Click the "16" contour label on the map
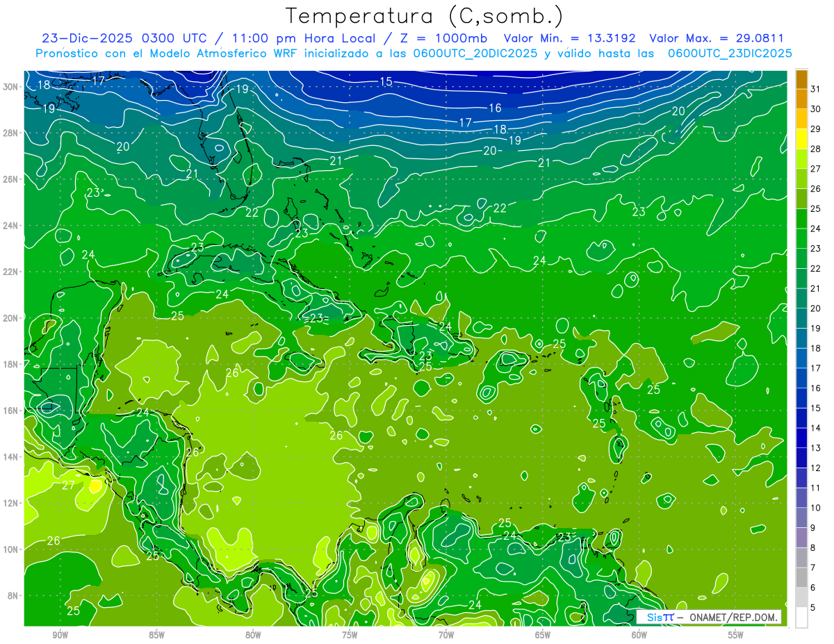This screenshot has width=834, height=644. 495,108
